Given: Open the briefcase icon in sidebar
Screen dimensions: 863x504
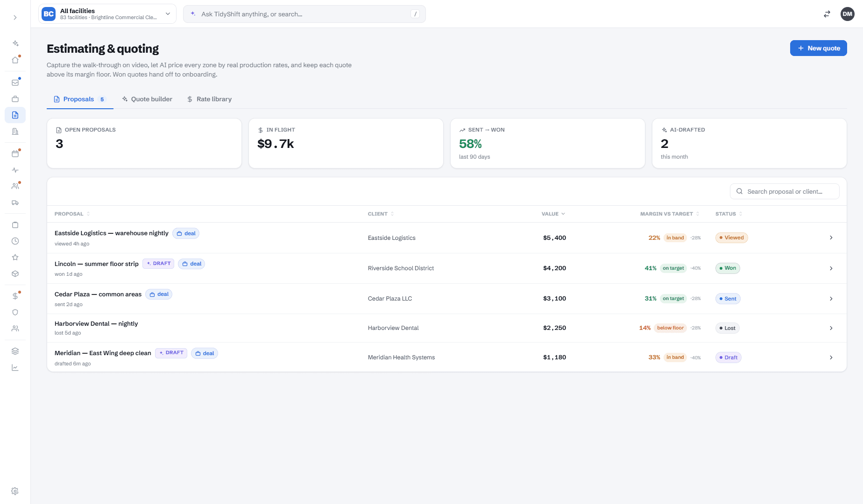Looking at the screenshot, I should pos(15,99).
